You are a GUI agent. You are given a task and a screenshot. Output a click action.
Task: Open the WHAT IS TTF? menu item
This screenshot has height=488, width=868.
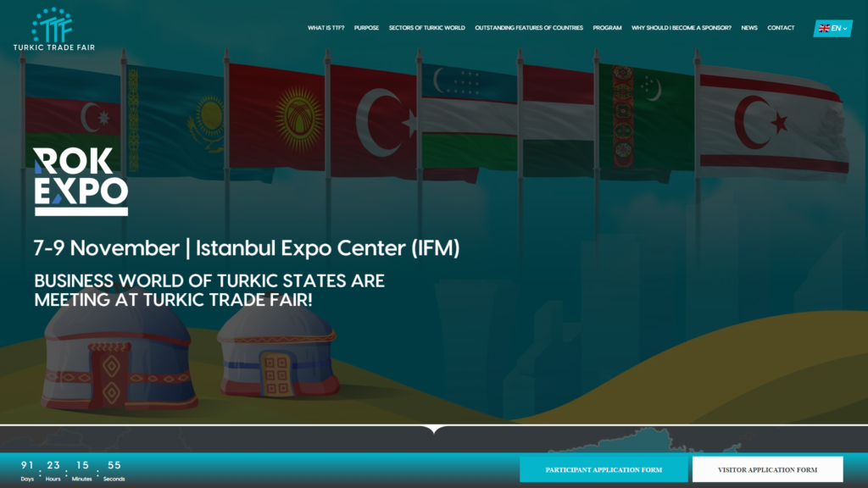(x=326, y=28)
